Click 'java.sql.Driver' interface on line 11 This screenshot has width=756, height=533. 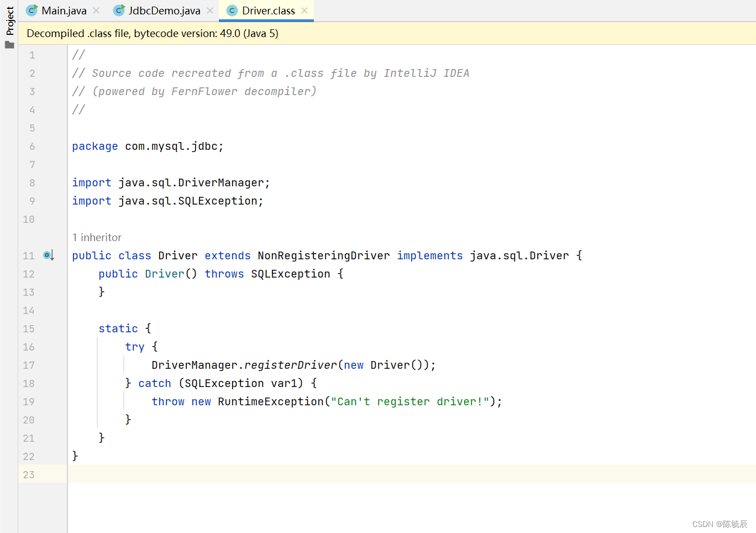pos(519,256)
